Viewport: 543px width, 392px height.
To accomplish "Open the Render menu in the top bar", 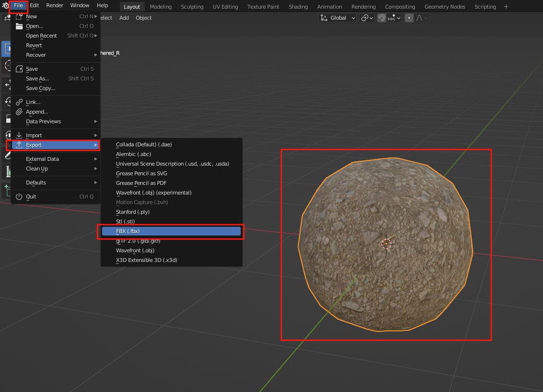I will [54, 6].
